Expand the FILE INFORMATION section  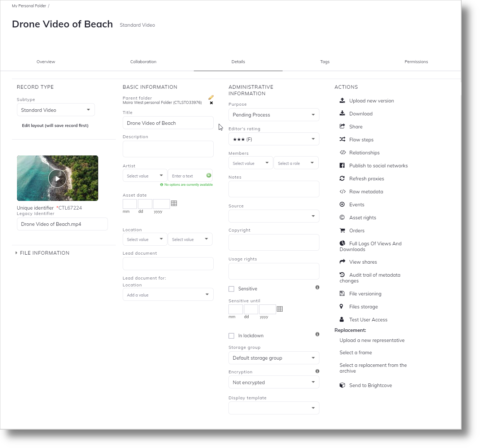coord(42,253)
